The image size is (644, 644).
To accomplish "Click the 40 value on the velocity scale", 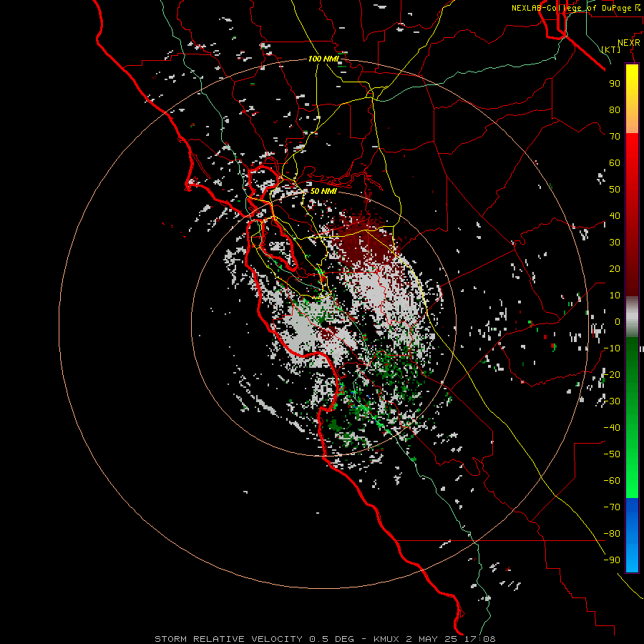I will point(615,215).
